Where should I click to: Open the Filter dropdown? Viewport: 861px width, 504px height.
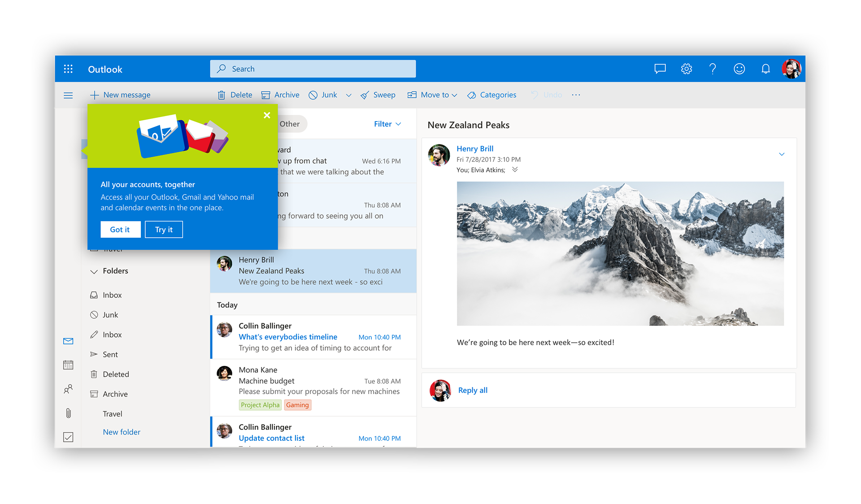pos(387,124)
